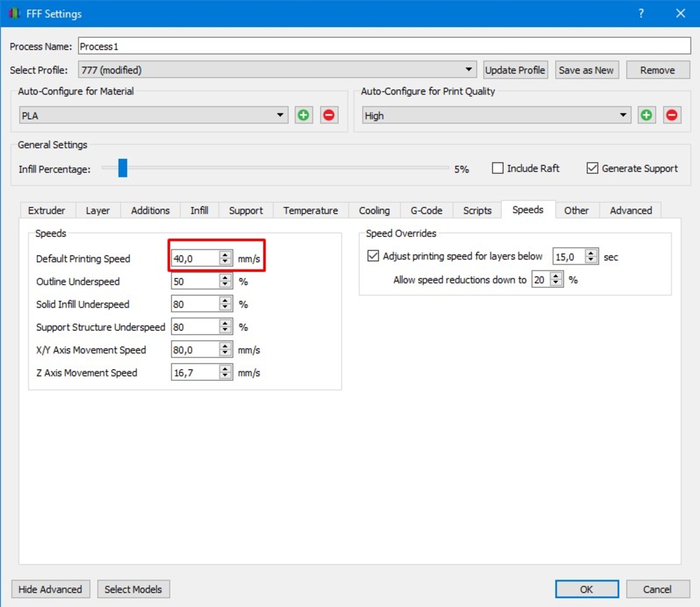The image size is (700, 607).
Task: Decrease Z Axis Movement Speed with down arrow
Action: (225, 376)
